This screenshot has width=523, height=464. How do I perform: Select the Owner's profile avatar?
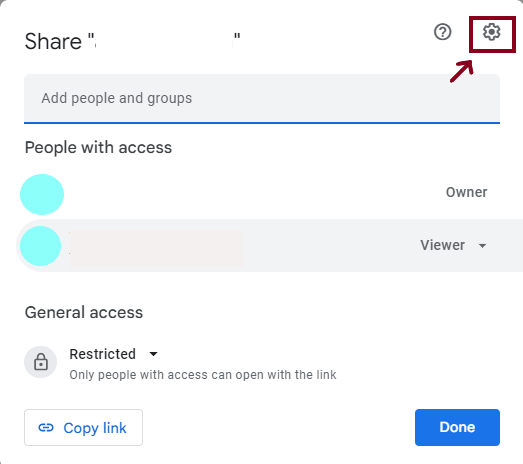coord(42,194)
